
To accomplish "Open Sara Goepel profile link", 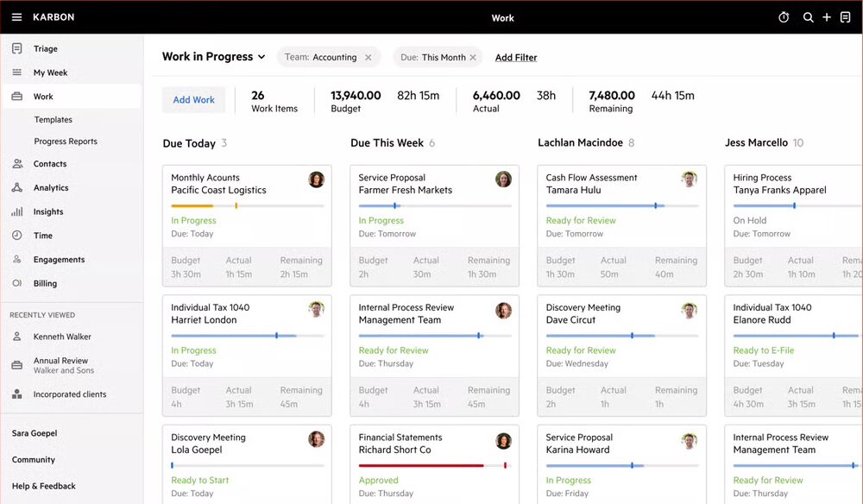I will [35, 433].
